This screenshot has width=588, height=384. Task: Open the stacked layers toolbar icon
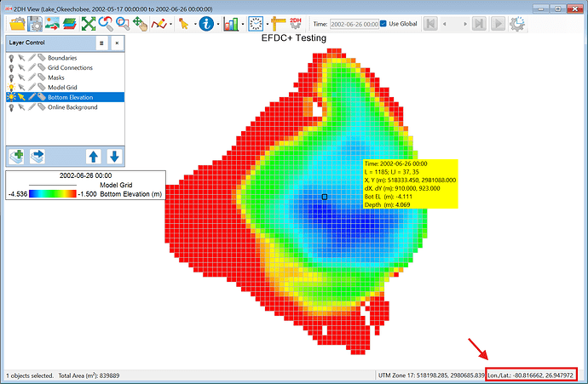70,24
